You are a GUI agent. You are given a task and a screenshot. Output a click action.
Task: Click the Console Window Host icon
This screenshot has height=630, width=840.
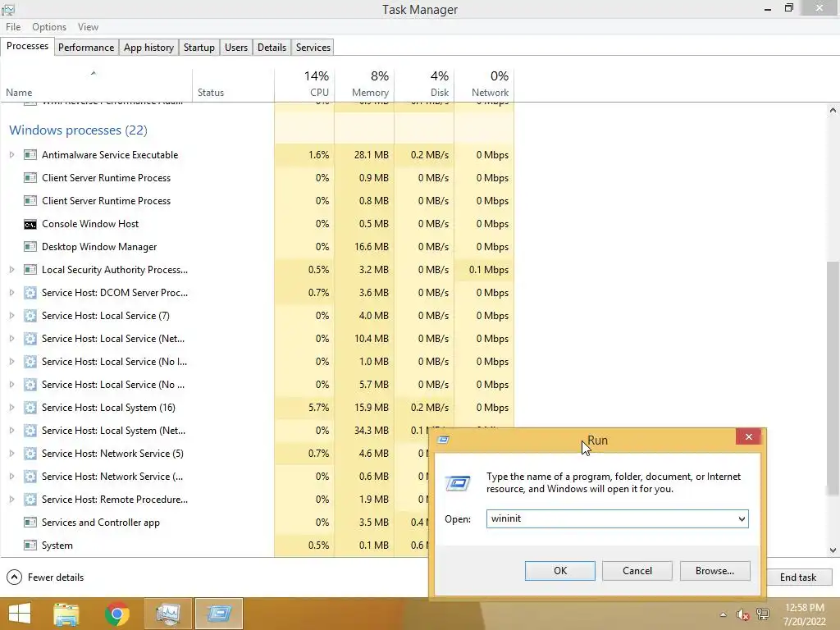[x=30, y=224]
